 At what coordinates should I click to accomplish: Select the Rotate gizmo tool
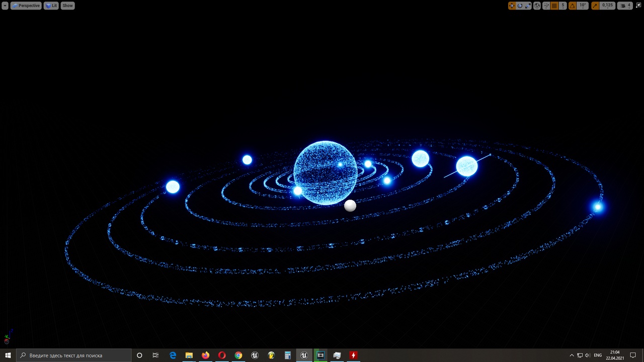[x=520, y=6]
